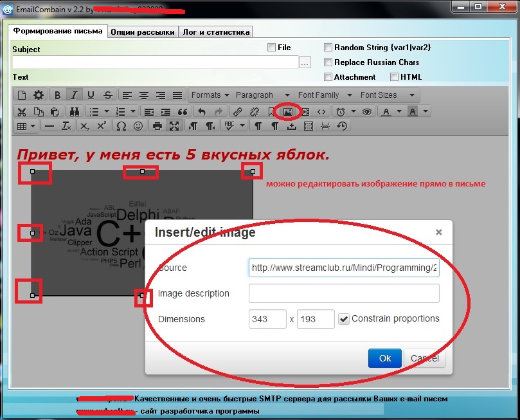Close the Insert/edit image dialog

tap(438, 232)
